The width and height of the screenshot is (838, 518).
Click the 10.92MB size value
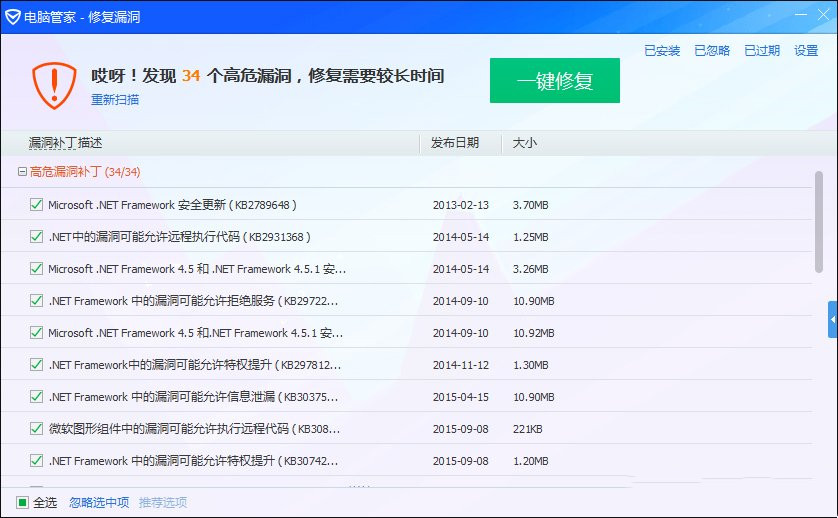(534, 333)
